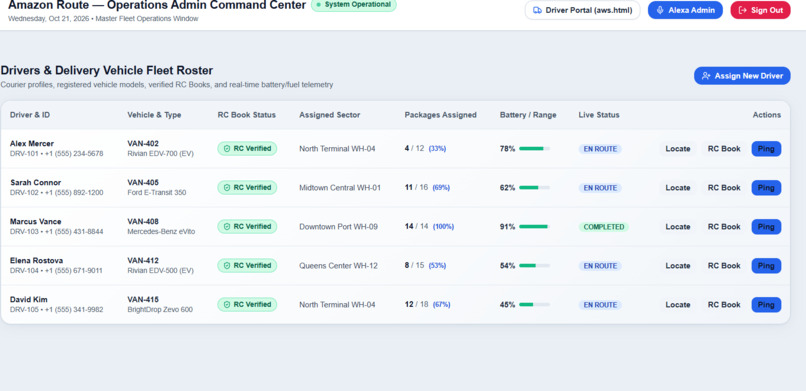Click the System Operational status badge
Screen dimensions: 806x391
coord(354,5)
